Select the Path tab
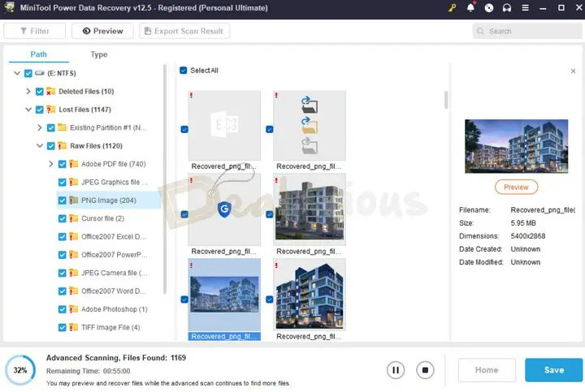Screen dimensions: 585x392 point(39,54)
